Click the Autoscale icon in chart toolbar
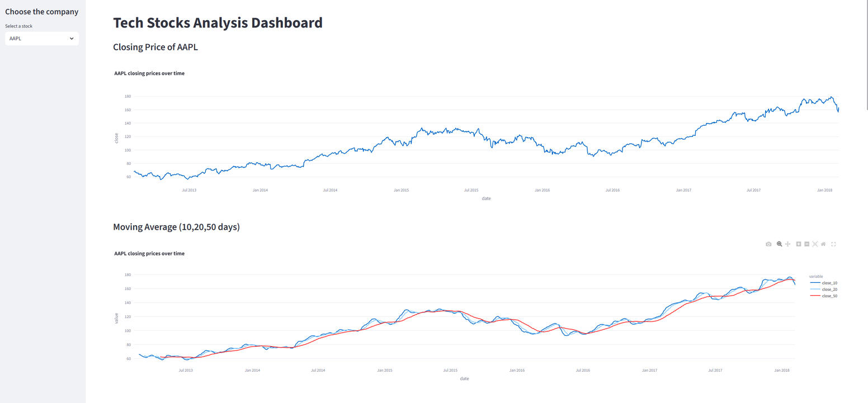The width and height of the screenshot is (868, 403). [x=815, y=244]
